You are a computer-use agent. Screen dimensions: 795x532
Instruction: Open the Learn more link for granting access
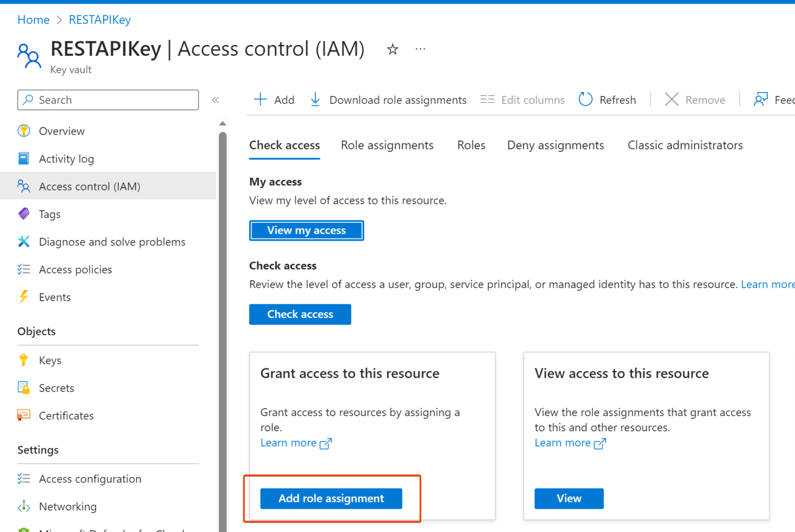tap(288, 442)
